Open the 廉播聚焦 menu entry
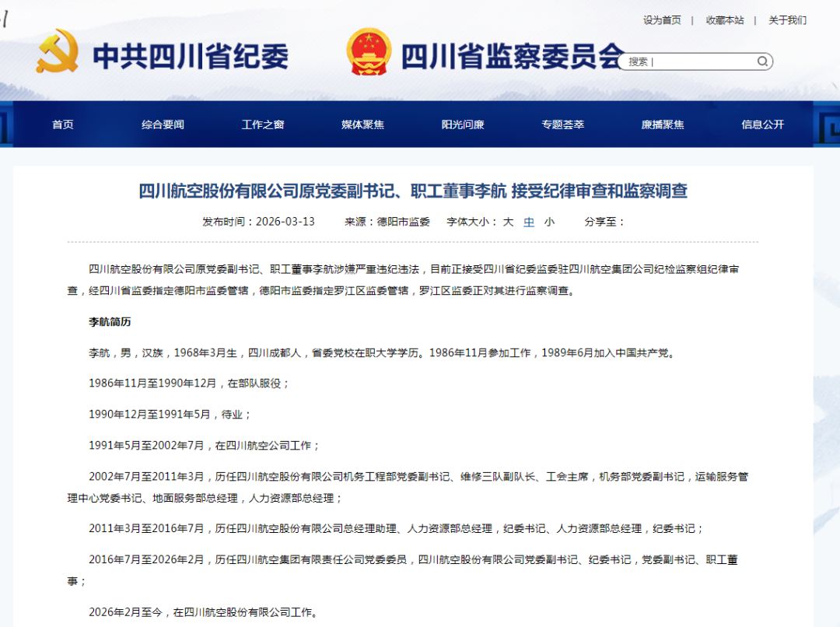The width and height of the screenshot is (840, 627). [663, 124]
